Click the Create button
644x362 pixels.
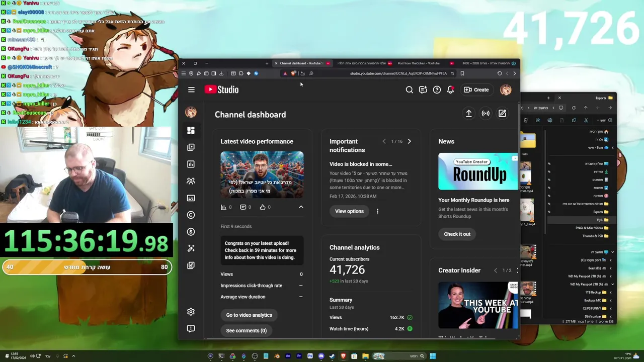pyautogui.click(x=476, y=90)
